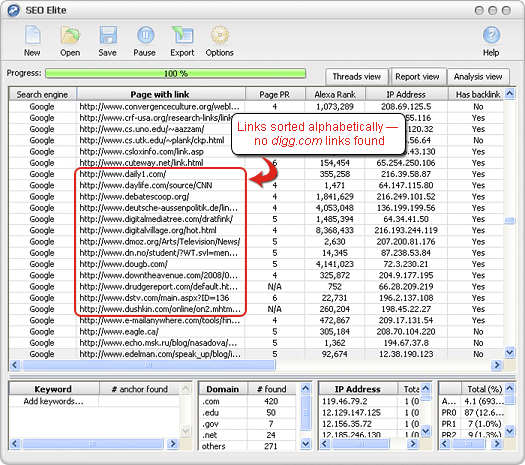The image size is (525, 465).
Task: Click the New document toolbar icon
Action: 32,35
